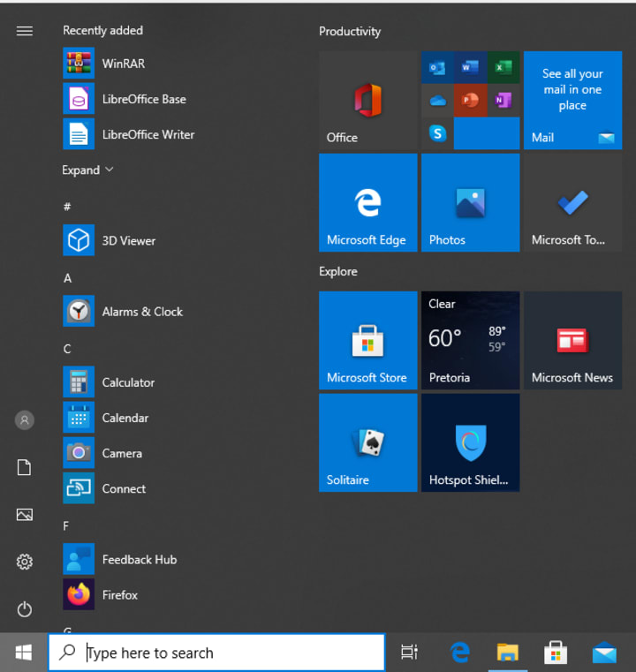Viewport: 636px width, 672px height.
Task: Open PowerPoint from Office tile group
Action: [x=471, y=101]
